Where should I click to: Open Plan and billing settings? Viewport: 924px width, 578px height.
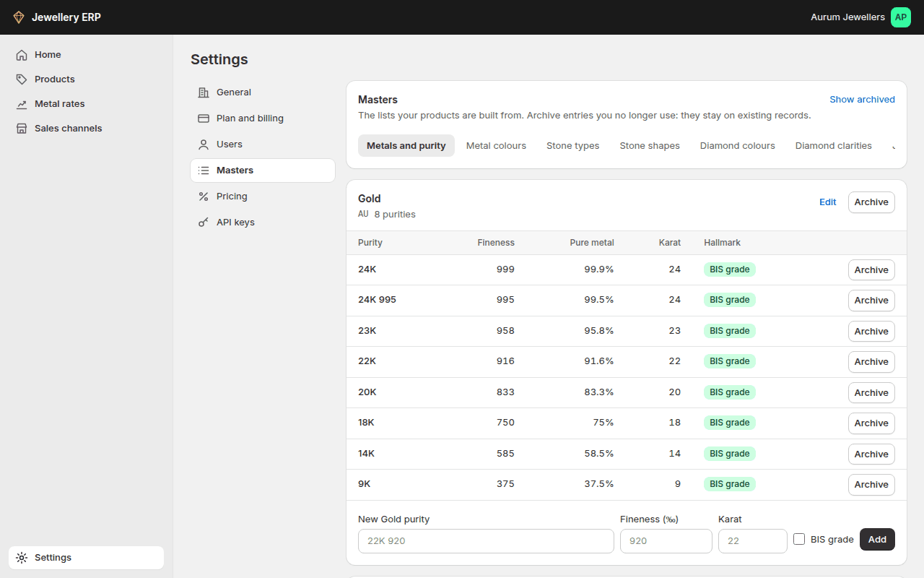(x=263, y=118)
